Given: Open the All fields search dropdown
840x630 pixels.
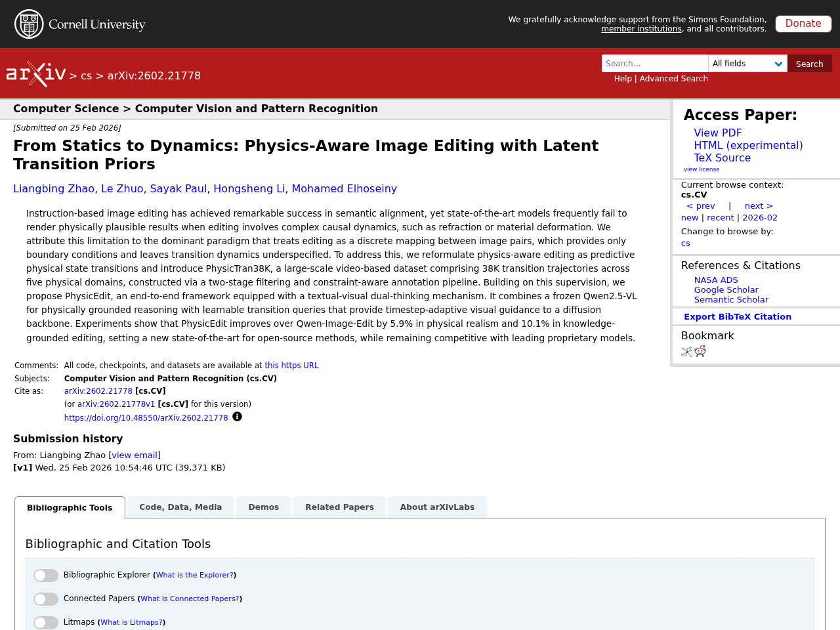Looking at the screenshot, I should [x=747, y=63].
